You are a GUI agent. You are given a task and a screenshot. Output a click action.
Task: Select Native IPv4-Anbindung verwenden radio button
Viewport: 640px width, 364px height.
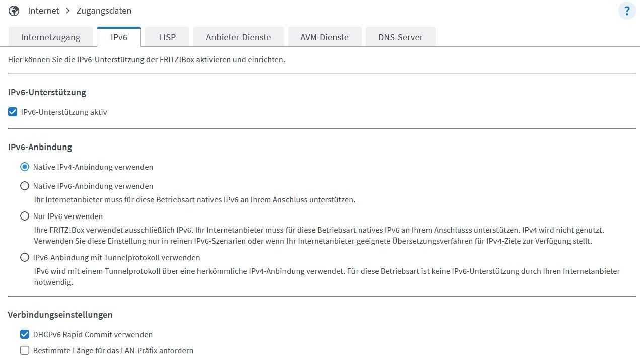click(25, 167)
